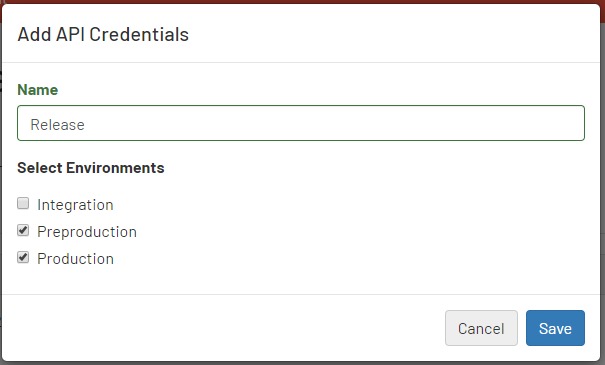
Task: Click the Release text inside Name field
Action: (57, 125)
